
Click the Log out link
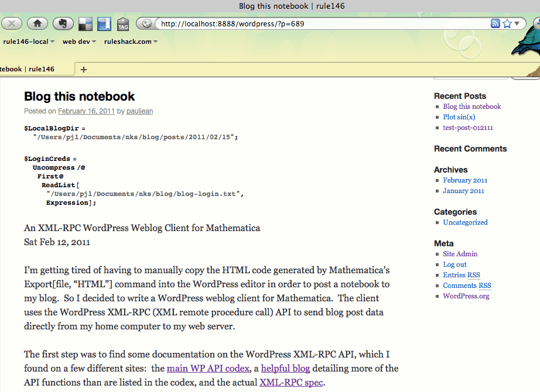click(454, 264)
